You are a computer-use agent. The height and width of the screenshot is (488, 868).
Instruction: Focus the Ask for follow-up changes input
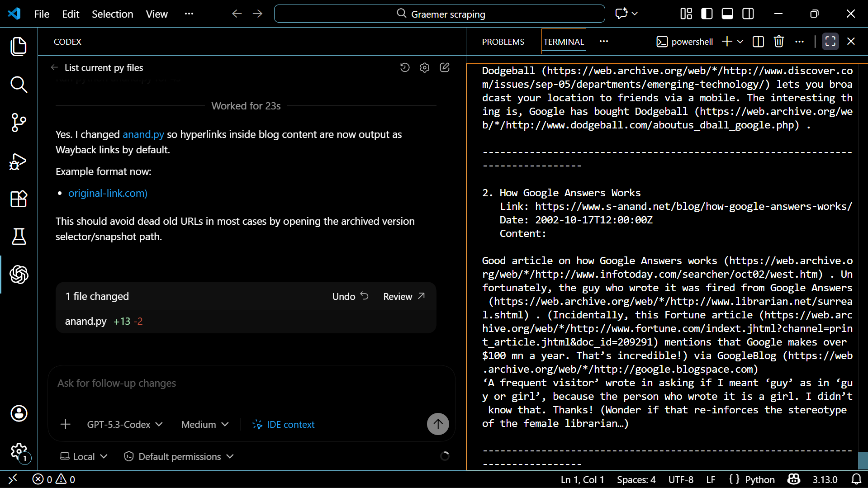tap(251, 383)
